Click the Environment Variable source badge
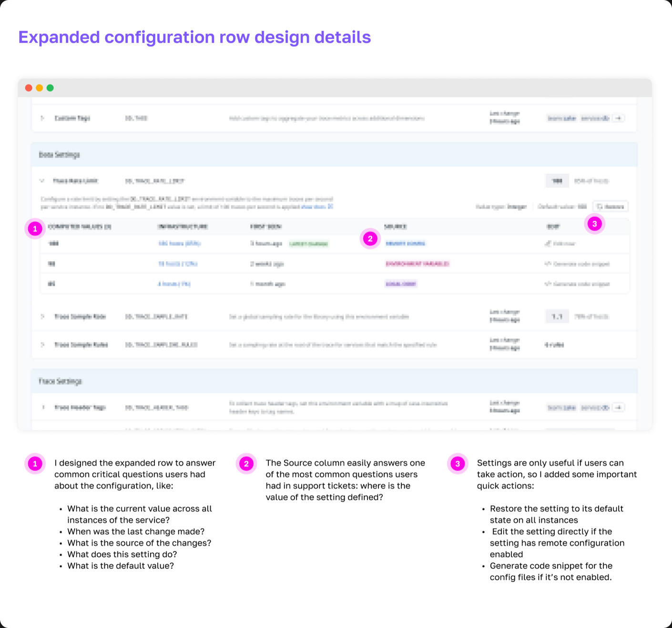Screen dimensions: 672x628 [417, 263]
